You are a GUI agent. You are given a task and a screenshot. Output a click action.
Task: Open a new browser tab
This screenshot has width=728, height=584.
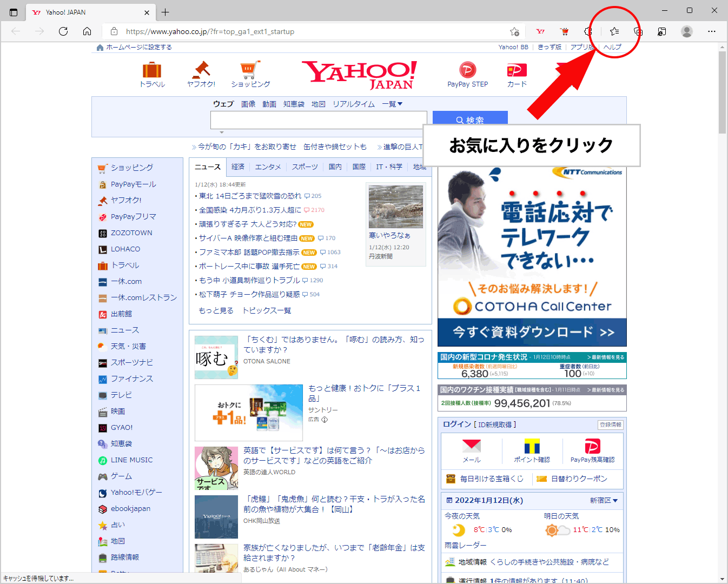166,12
